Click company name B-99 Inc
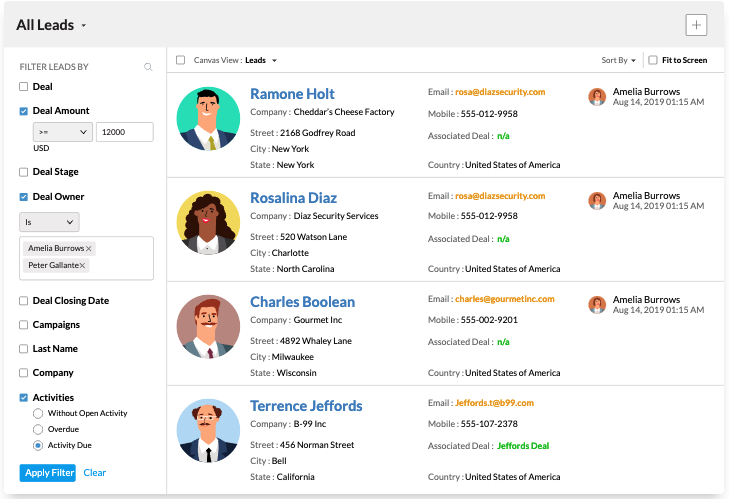The width and height of the screenshot is (729, 499). (310, 424)
